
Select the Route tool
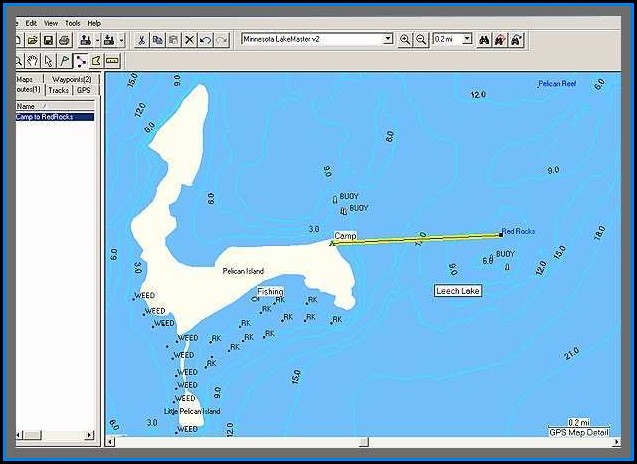tap(80, 61)
